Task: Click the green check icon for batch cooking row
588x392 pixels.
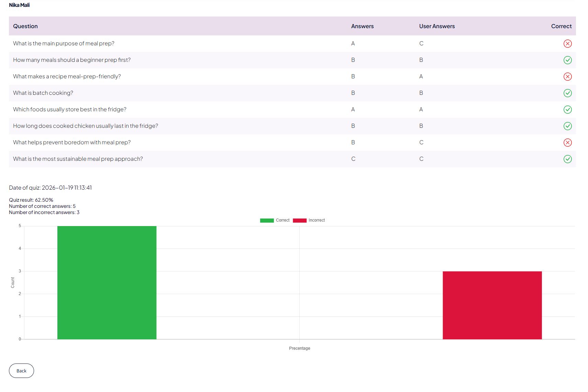Action: [x=567, y=93]
